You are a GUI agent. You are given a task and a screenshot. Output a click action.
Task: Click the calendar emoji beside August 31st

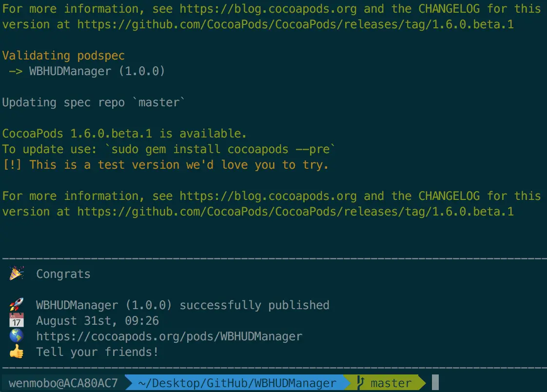[x=17, y=320]
